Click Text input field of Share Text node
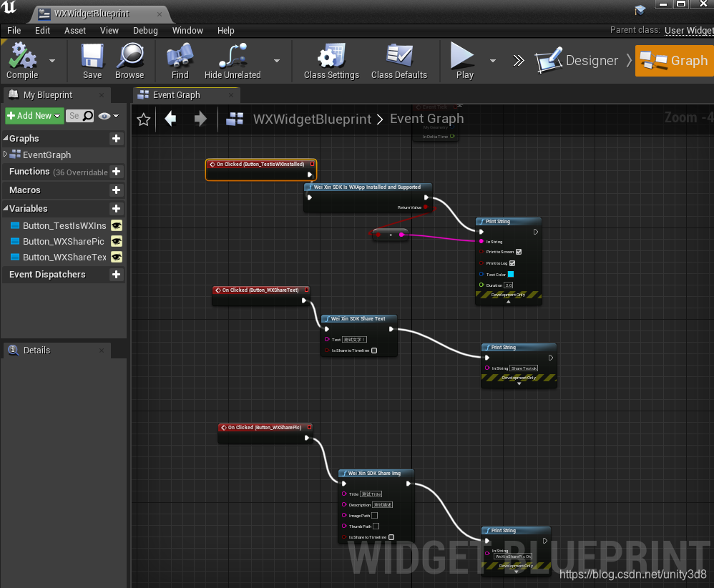714x588 pixels. pos(355,340)
